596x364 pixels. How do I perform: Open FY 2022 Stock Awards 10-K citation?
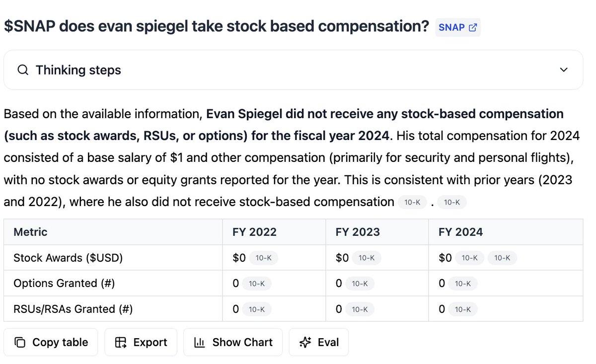pyautogui.click(x=263, y=258)
